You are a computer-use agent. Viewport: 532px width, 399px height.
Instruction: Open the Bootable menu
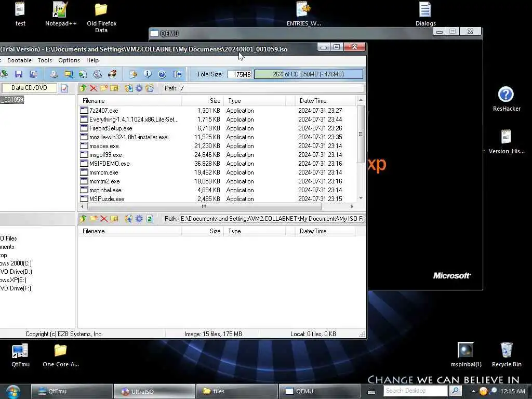coord(19,60)
